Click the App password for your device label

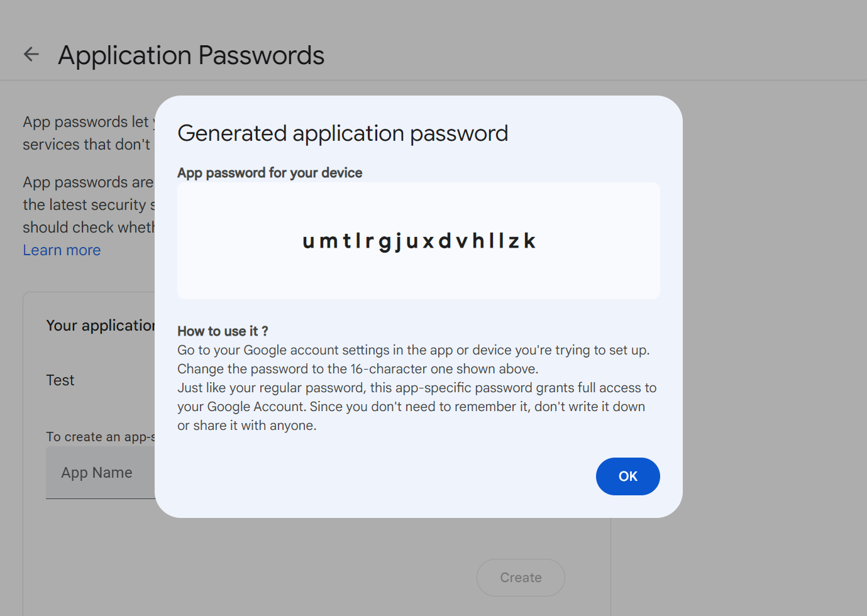pos(269,172)
